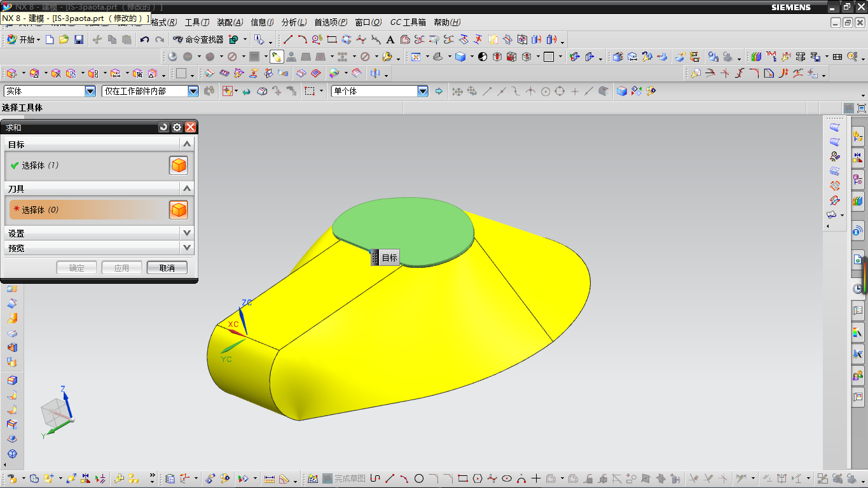Click the 确定 OK button
This screenshot has width=868, height=488.
coord(77,268)
